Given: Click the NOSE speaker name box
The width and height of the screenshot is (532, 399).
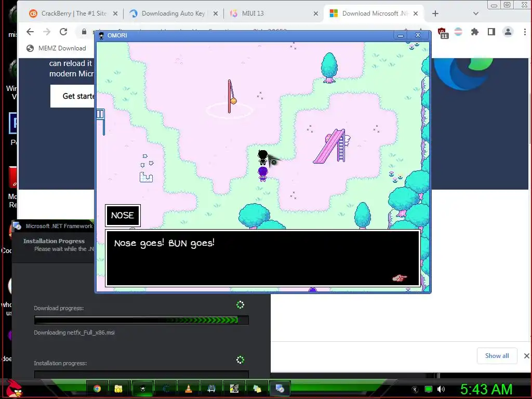Looking at the screenshot, I should tap(123, 216).
